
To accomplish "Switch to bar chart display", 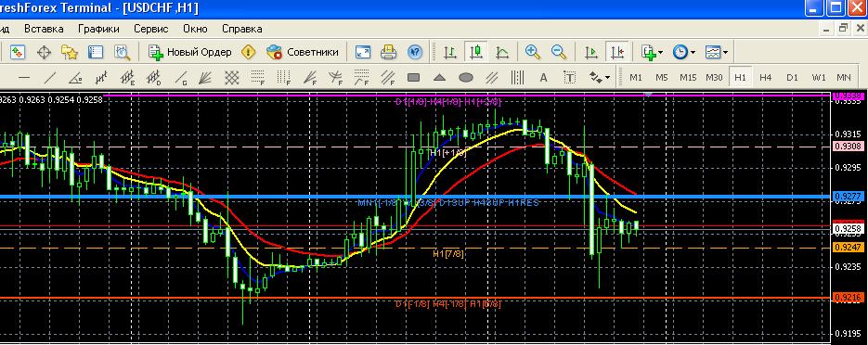I will point(450,53).
